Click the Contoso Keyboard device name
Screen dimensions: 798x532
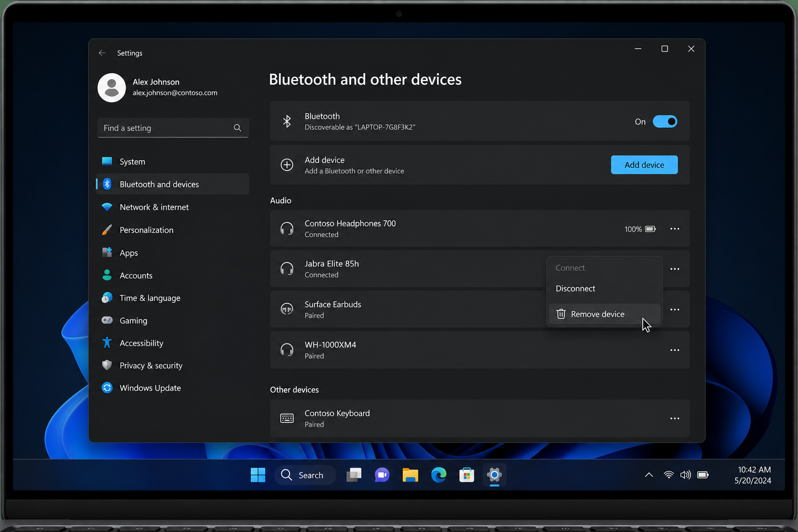(x=337, y=413)
